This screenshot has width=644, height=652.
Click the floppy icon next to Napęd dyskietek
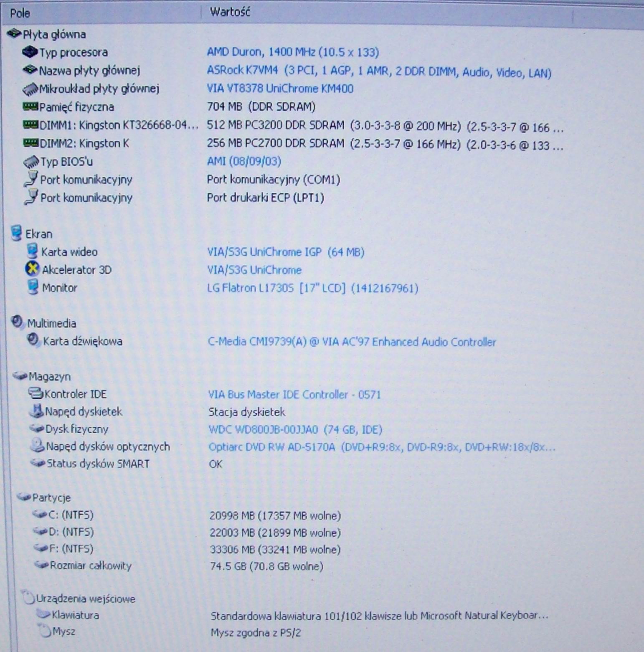coord(36,411)
